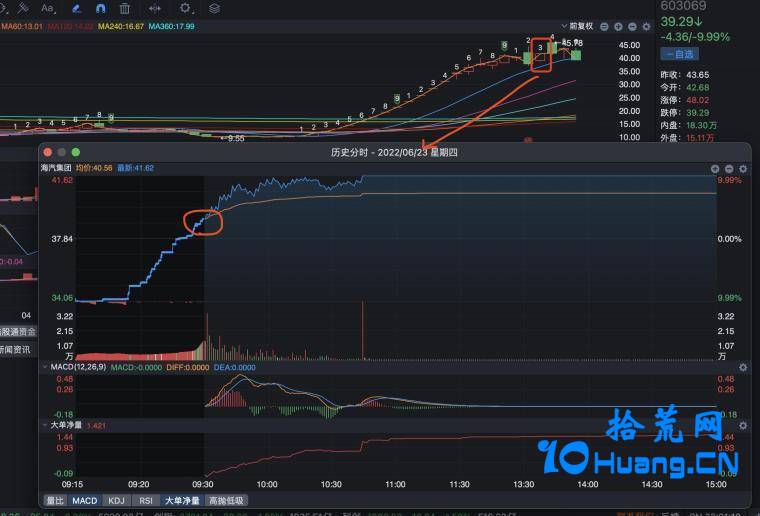Click the 跌停 39.29 value
This screenshot has height=516, width=760.
point(697,113)
